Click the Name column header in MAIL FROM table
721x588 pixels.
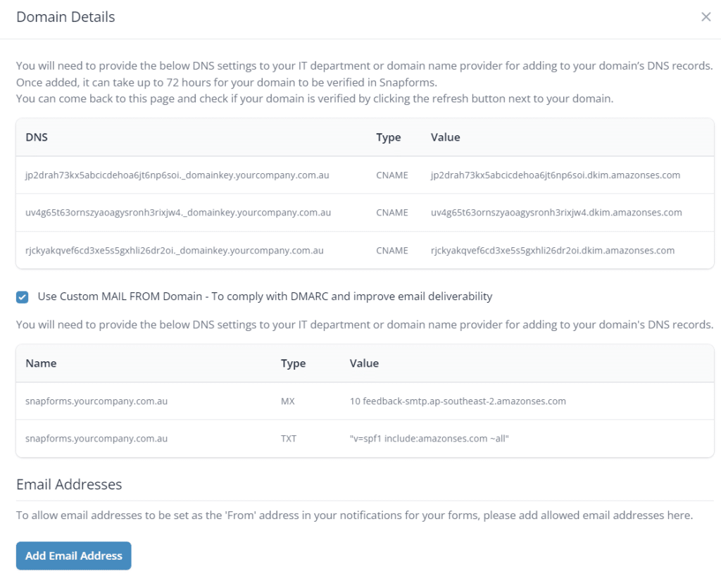point(41,363)
